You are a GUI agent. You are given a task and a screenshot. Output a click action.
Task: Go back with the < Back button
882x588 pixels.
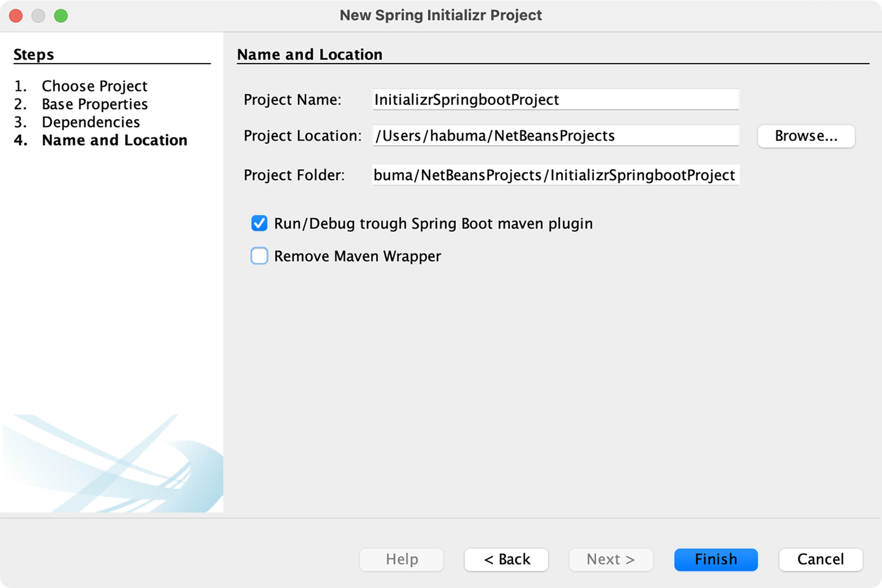[506, 560]
